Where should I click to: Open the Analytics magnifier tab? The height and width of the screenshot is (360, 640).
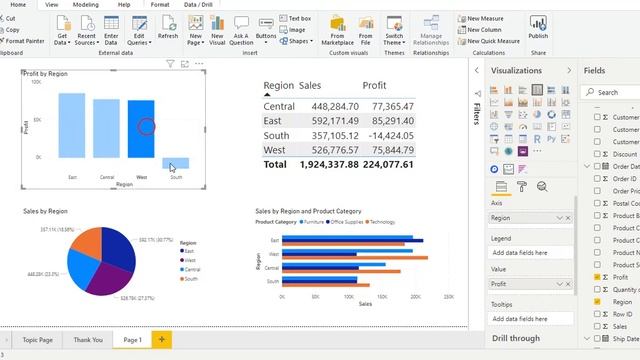(542, 187)
